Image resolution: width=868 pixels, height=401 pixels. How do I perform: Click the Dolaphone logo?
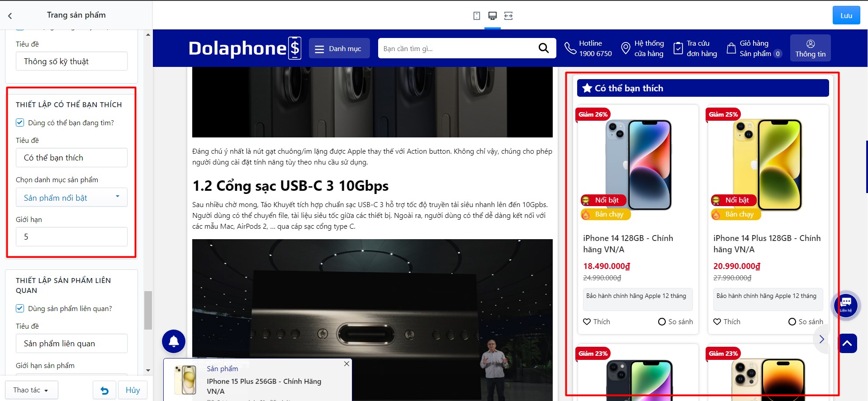point(245,48)
